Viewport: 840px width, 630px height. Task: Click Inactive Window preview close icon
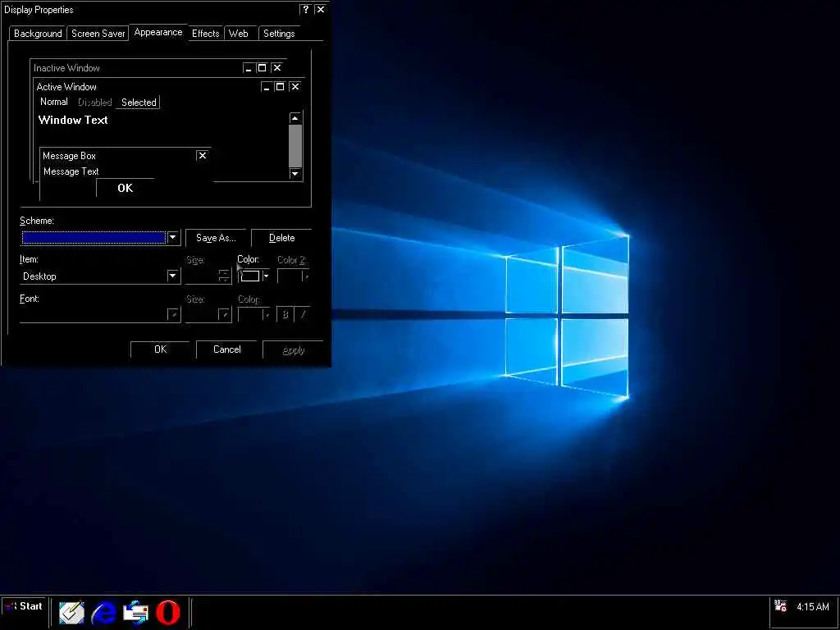click(277, 68)
